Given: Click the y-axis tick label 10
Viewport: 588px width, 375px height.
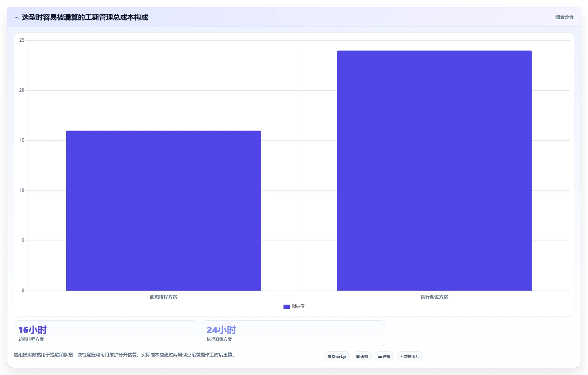Looking at the screenshot, I should (22, 190).
